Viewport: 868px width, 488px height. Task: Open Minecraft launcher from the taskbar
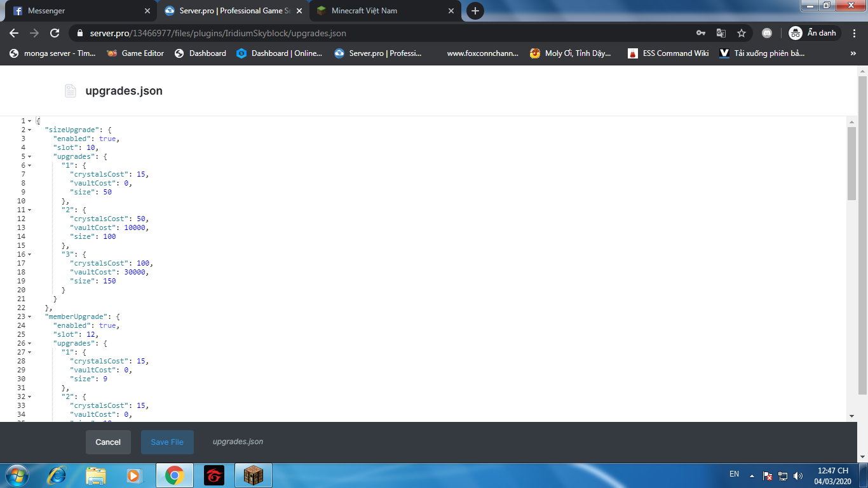(x=254, y=475)
